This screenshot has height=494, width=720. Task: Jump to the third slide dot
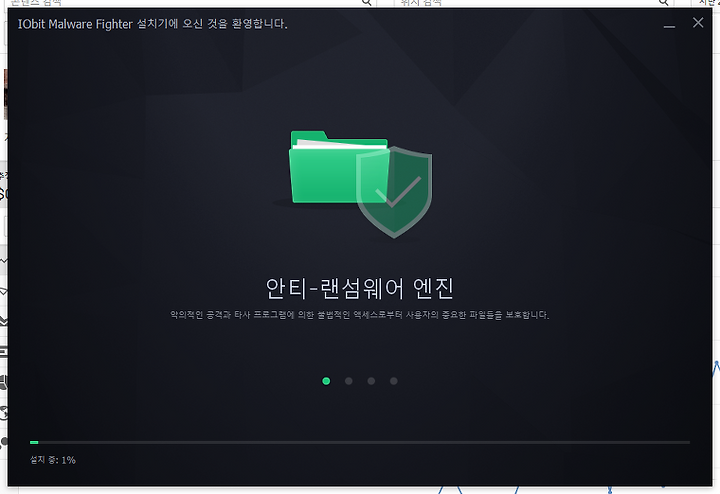click(x=371, y=381)
